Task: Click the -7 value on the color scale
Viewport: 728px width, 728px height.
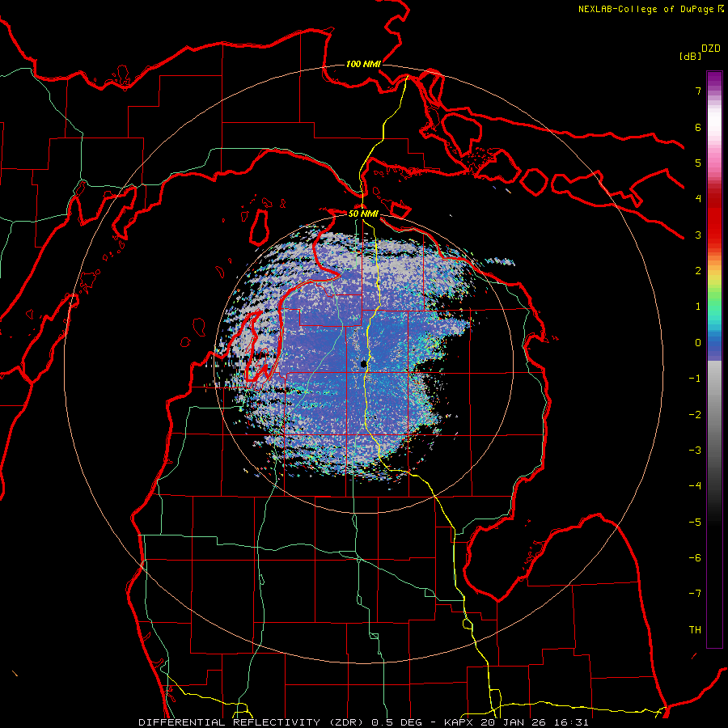Action: pyautogui.click(x=695, y=594)
